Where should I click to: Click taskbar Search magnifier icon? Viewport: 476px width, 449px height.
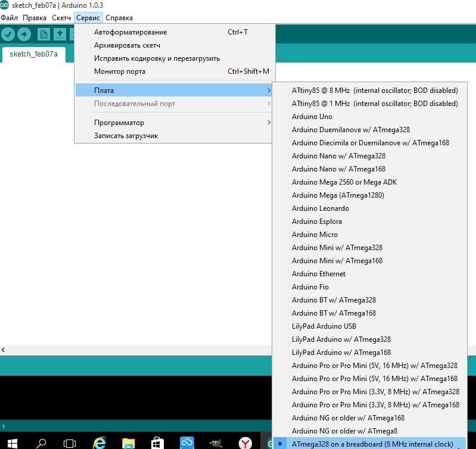point(41,443)
